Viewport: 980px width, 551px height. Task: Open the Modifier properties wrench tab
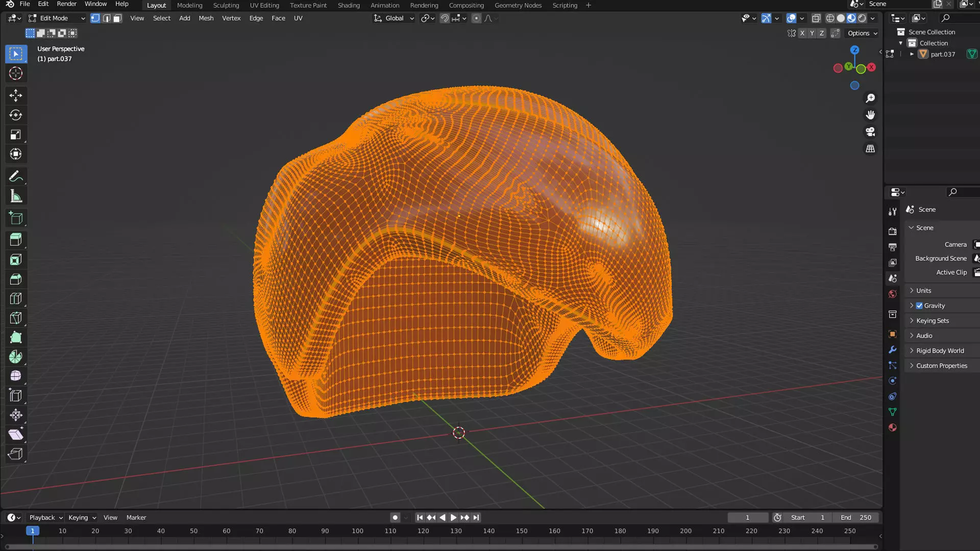[892, 350]
